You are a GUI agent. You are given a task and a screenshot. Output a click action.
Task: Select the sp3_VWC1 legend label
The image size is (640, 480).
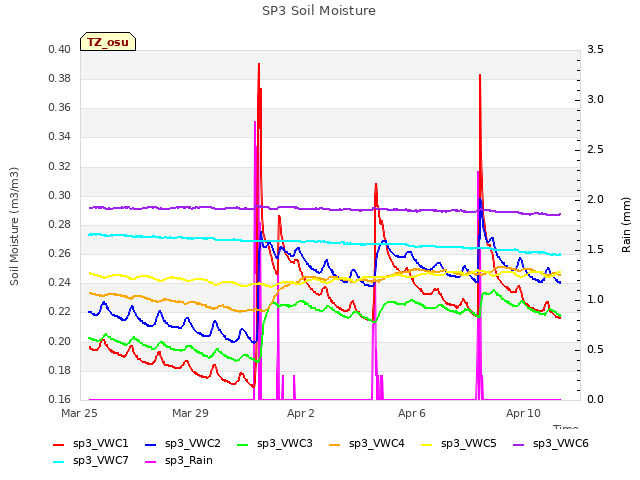click(x=101, y=444)
